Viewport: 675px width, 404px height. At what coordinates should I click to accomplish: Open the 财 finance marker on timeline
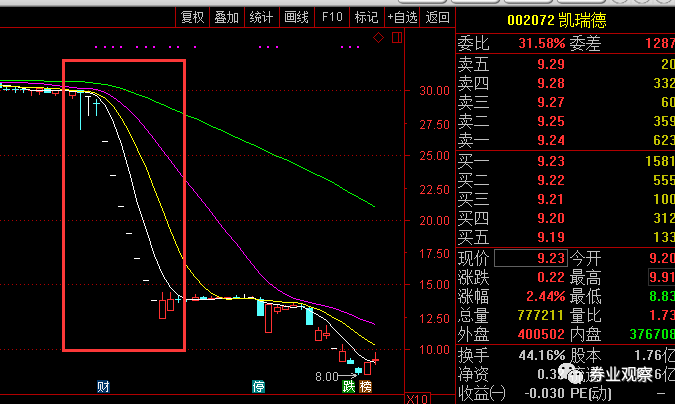coord(103,387)
